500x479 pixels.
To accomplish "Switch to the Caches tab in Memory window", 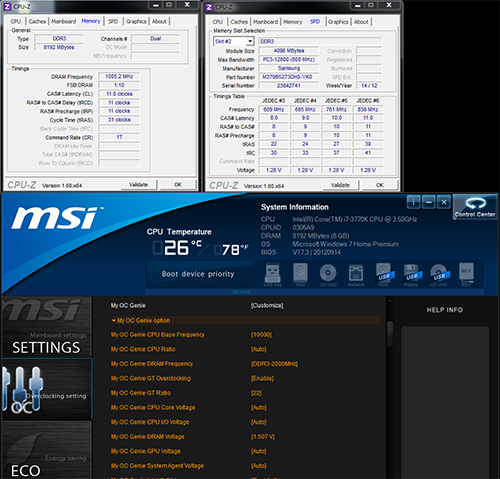I will (37, 21).
